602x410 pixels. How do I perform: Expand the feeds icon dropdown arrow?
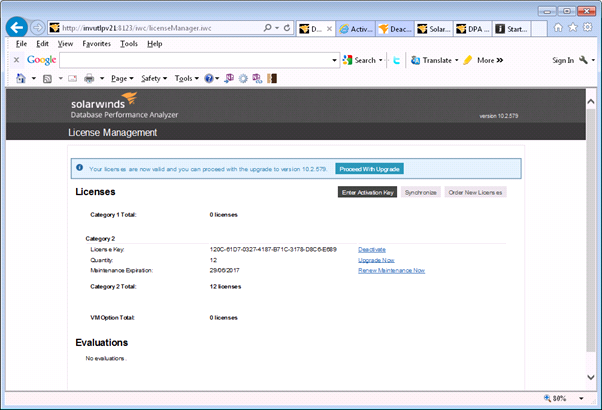click(x=60, y=78)
